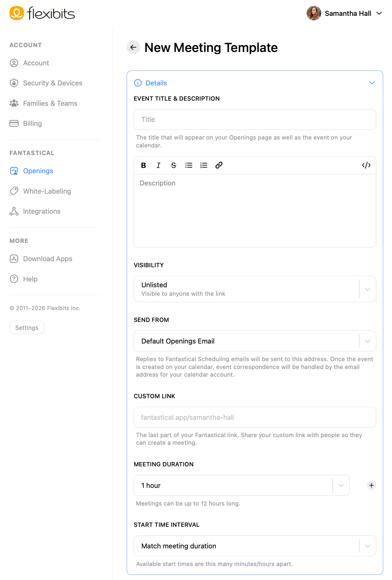The image size is (392, 580).
Task: Open Billing in the sidebar
Action: (26, 123)
